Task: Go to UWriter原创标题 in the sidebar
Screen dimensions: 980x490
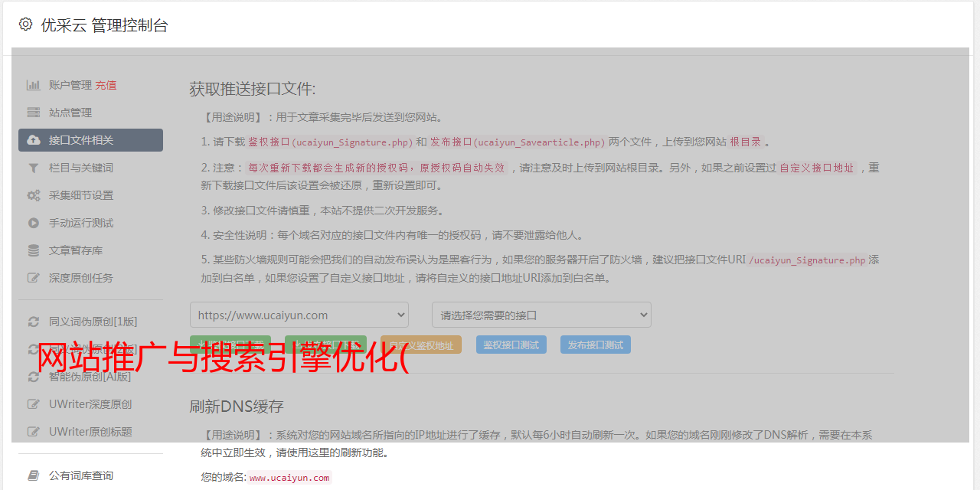Action: point(90,432)
